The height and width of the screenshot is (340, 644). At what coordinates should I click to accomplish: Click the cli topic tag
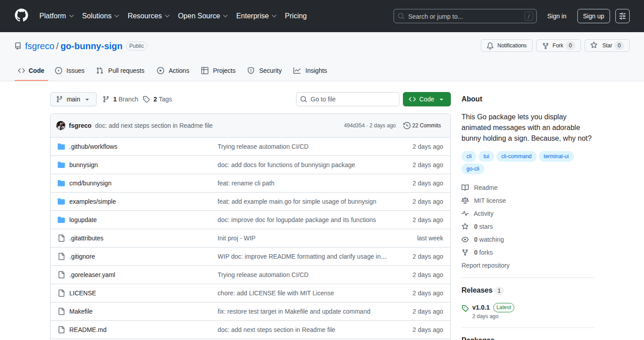(x=469, y=156)
